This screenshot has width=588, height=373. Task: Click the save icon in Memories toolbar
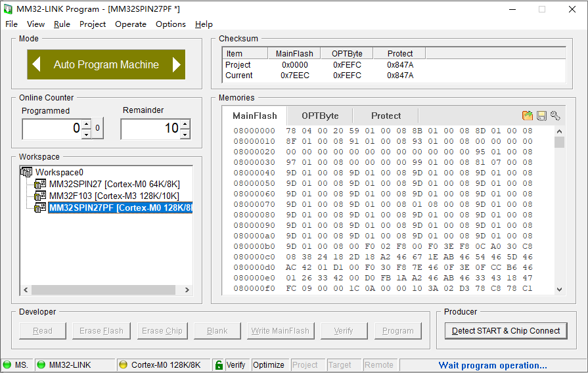(x=541, y=116)
